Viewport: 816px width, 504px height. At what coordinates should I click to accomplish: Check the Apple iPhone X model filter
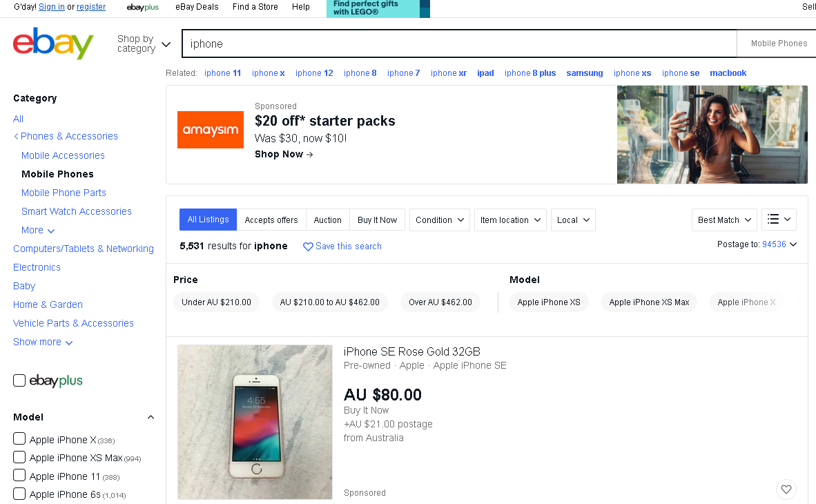coord(19,439)
